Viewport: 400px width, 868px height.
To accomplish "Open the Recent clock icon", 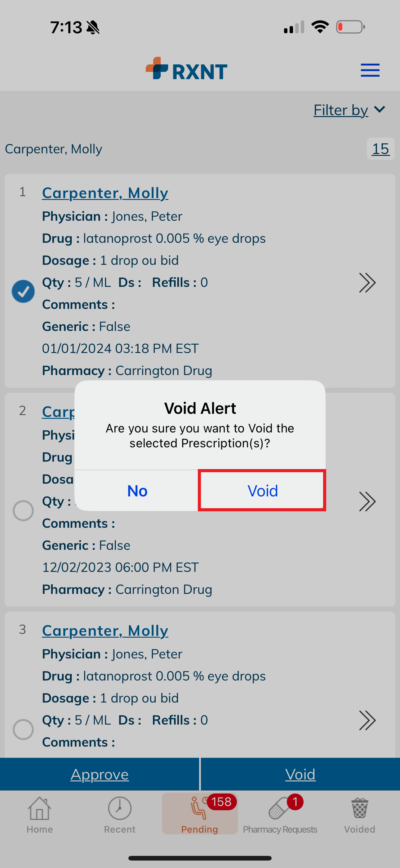I will click(119, 808).
